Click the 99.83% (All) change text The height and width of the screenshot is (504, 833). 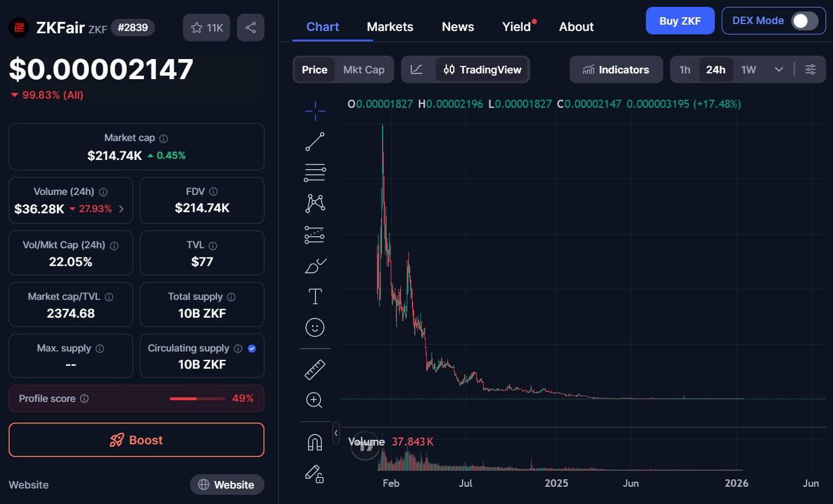coord(53,95)
